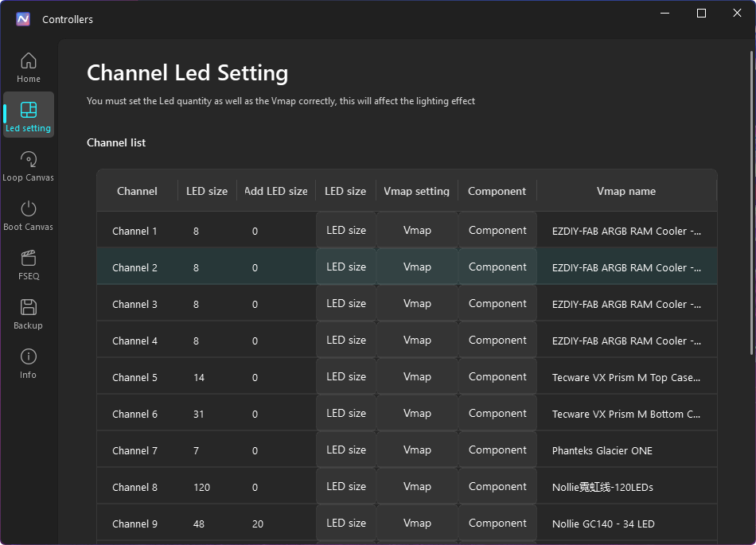The width and height of the screenshot is (756, 545).
Task: Open Vmap for Channel 6
Action: [417, 414]
